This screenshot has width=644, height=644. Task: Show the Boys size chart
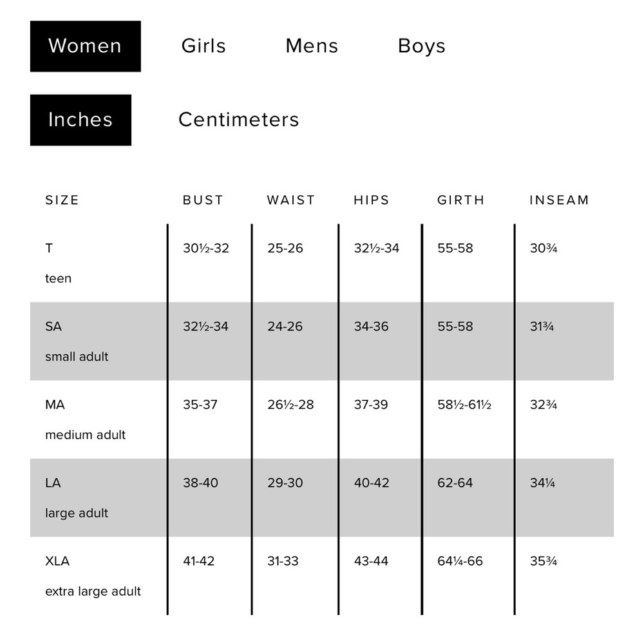(x=421, y=46)
